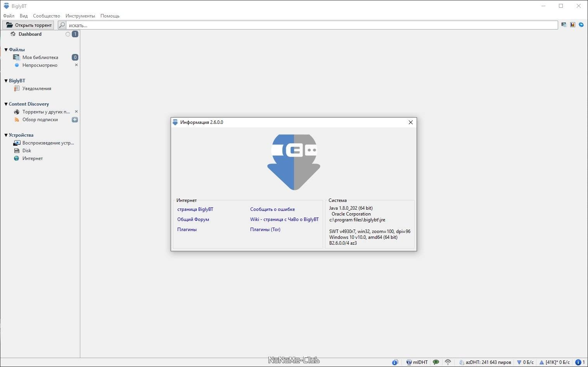This screenshot has height=367, width=588.
Task: Click the Информация 2.6.0.0 dialog title
Action: click(202, 122)
